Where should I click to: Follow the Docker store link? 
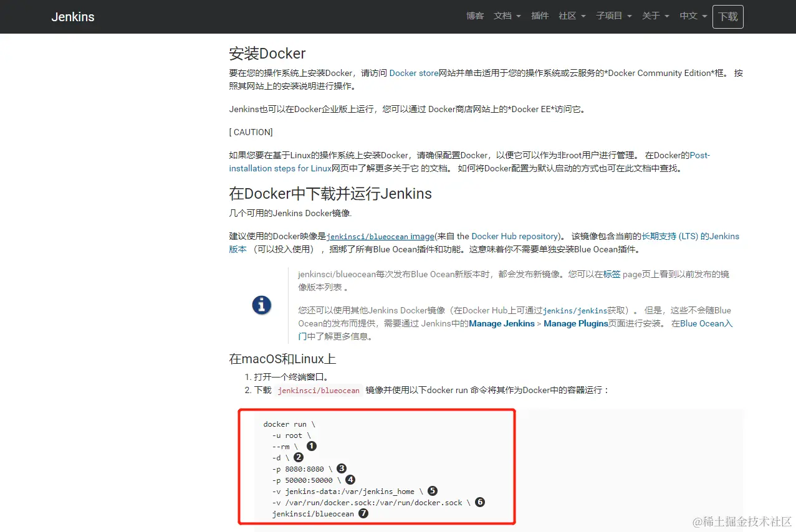click(x=414, y=73)
